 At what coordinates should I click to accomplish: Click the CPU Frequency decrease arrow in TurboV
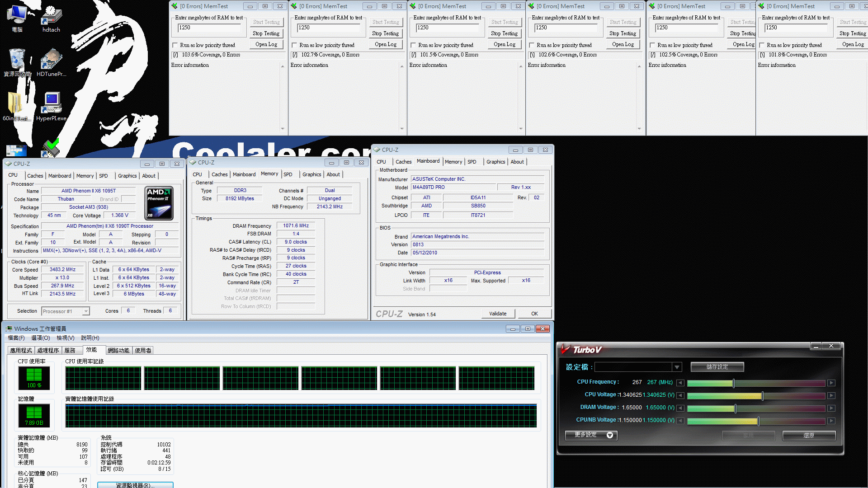[680, 383]
